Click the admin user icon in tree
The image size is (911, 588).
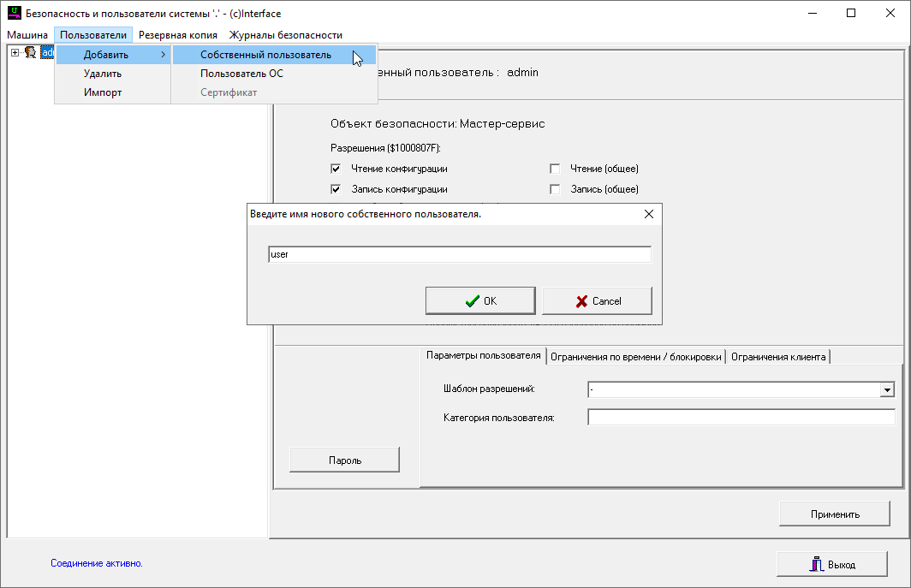click(x=30, y=53)
